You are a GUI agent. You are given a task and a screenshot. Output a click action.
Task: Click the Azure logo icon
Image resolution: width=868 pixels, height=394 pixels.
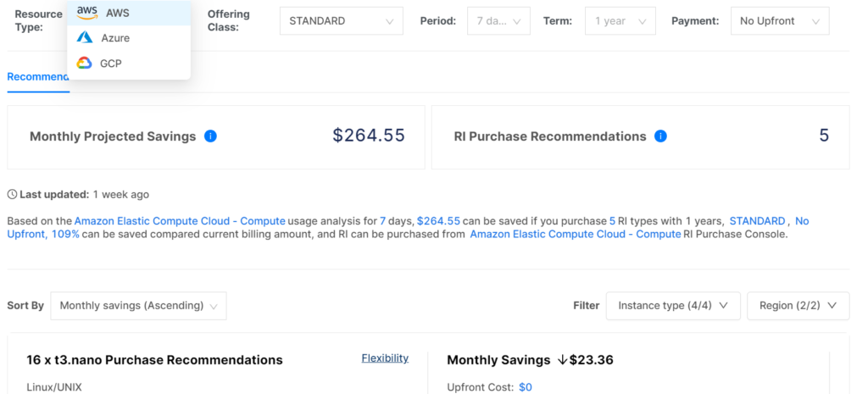tap(85, 37)
